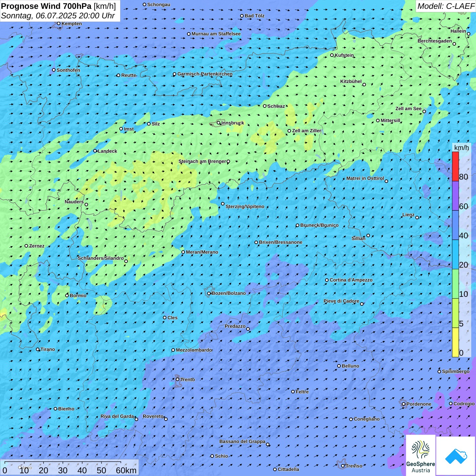The image size is (476, 476).
Task: Click the 'Predazzo' label
Action: 235,326
